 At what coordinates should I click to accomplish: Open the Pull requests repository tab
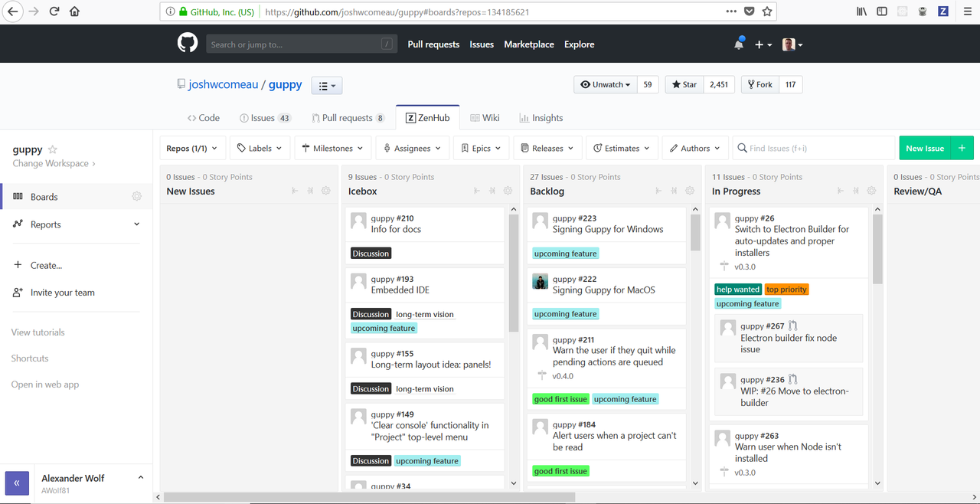click(348, 118)
